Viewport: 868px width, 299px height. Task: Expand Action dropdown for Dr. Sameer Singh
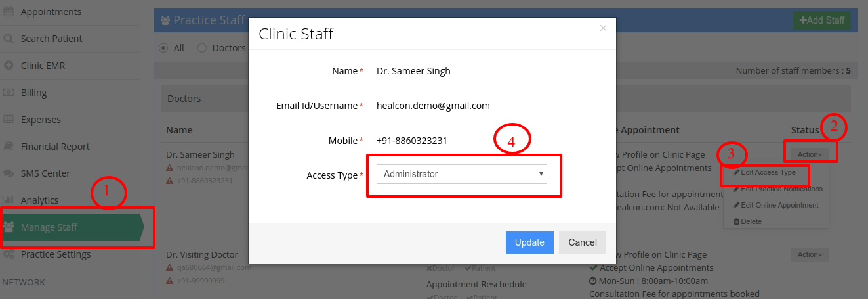[810, 154]
